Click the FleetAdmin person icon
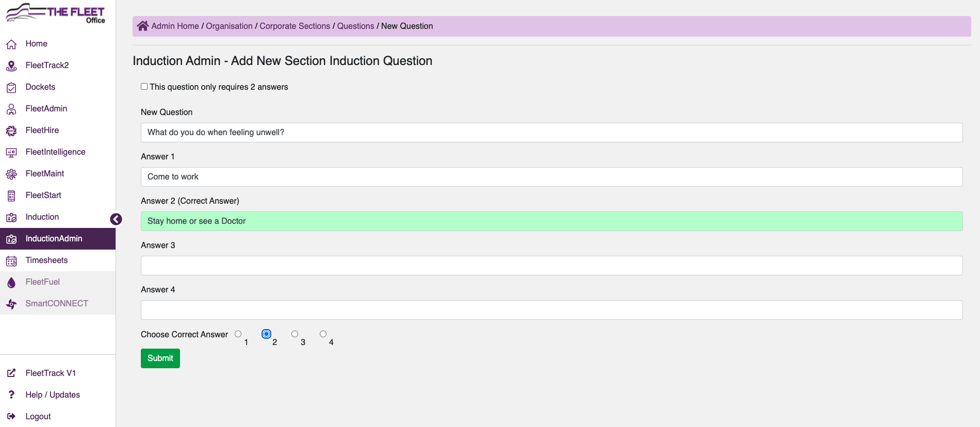This screenshot has height=427, width=980. point(11,109)
